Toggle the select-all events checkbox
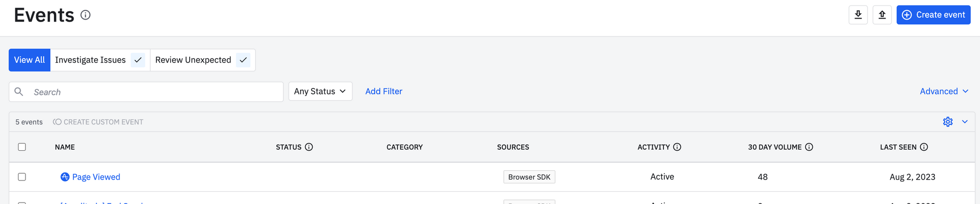Image resolution: width=980 pixels, height=204 pixels. (22, 147)
